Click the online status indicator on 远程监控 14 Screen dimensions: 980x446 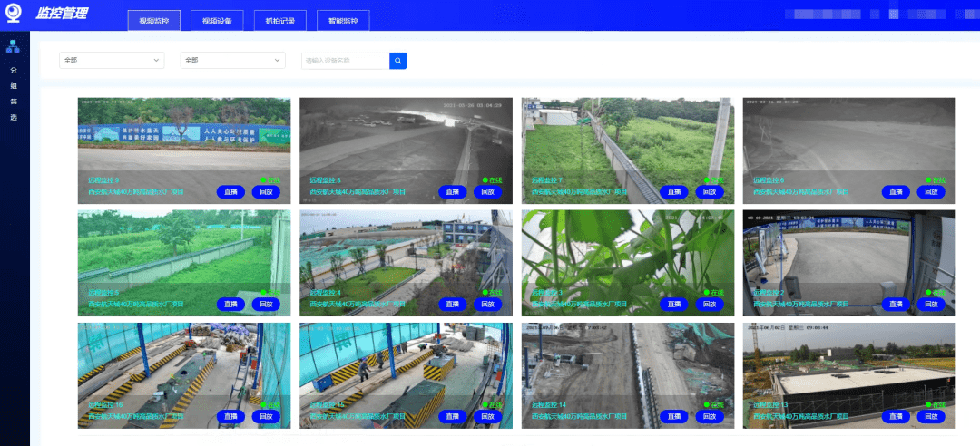(708, 404)
